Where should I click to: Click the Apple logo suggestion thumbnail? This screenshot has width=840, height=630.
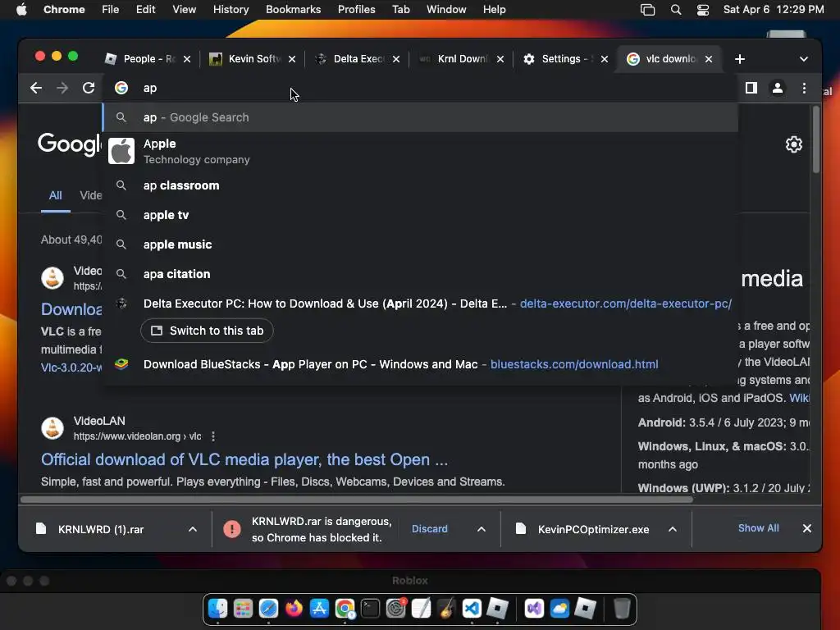tap(121, 151)
